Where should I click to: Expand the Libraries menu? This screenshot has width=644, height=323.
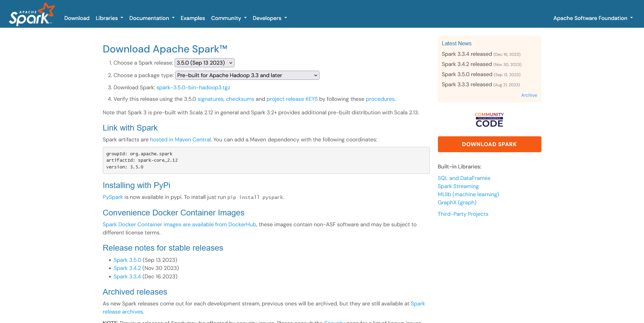(x=109, y=18)
